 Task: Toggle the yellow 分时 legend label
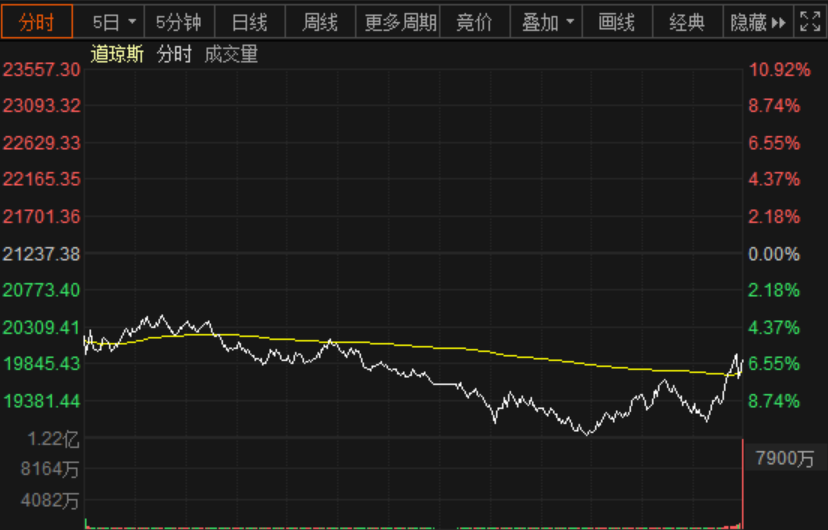(174, 55)
